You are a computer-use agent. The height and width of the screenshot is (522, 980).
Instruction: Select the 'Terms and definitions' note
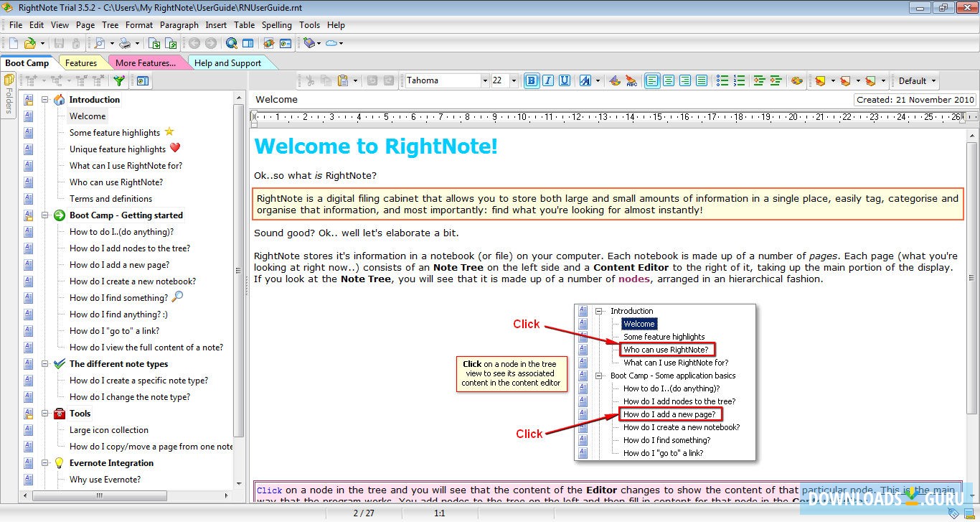[110, 199]
